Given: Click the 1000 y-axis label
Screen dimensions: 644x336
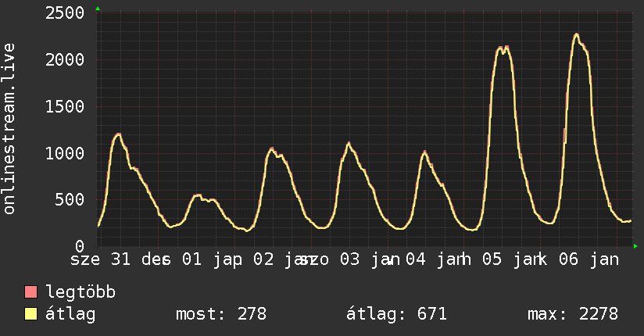Looking at the screenshot, I should pos(65,154).
